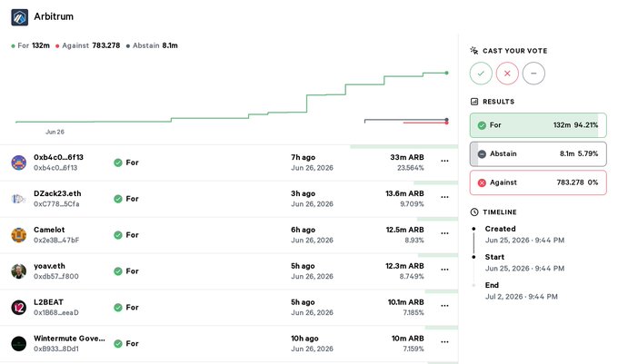Toggle the For series in chart legend

[x=31, y=45]
